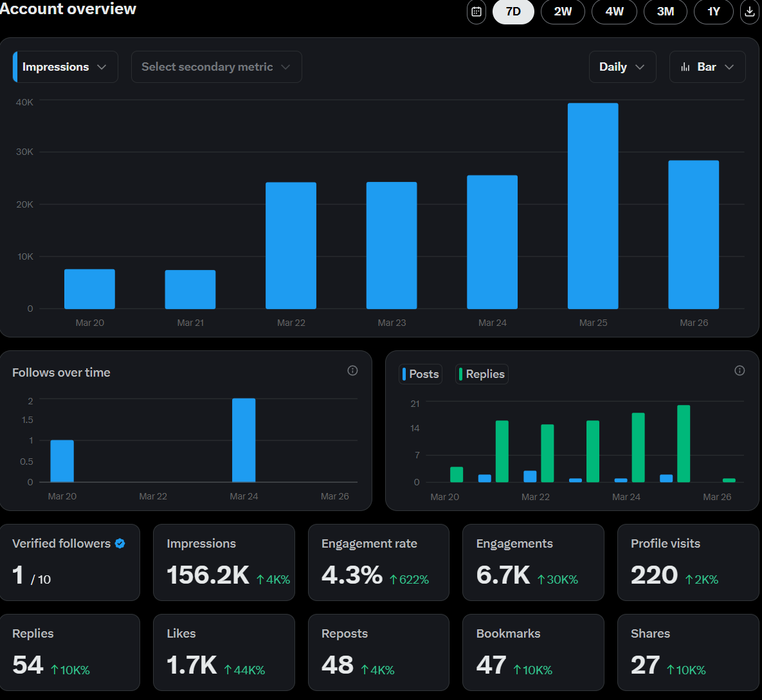This screenshot has height=700, width=762.
Task: Click the 40K axis label
Action: [24, 102]
